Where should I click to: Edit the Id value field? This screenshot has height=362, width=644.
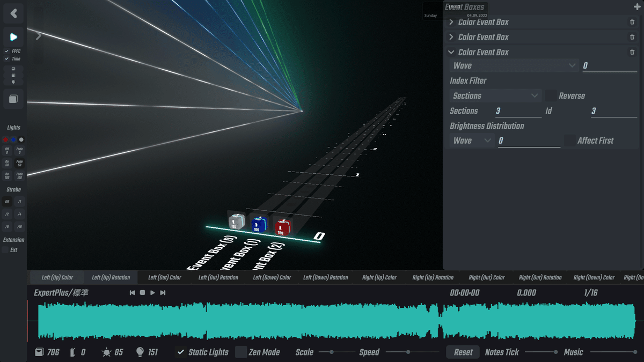(614, 111)
